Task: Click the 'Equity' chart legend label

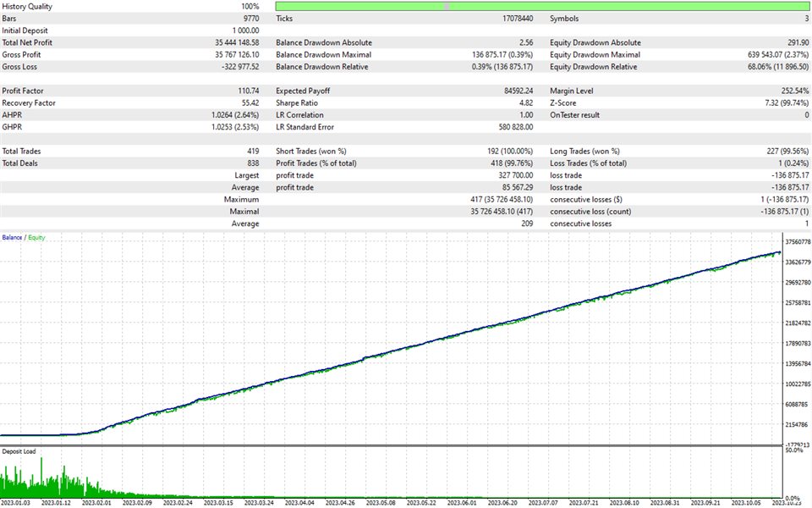Action: coord(36,237)
